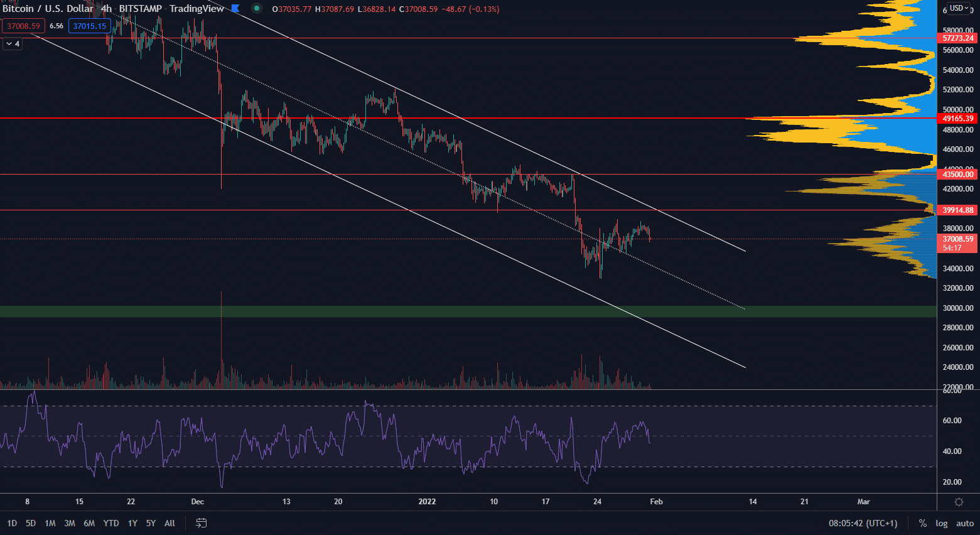
Task: Open the USD currency dropdown
Action: tap(959, 8)
